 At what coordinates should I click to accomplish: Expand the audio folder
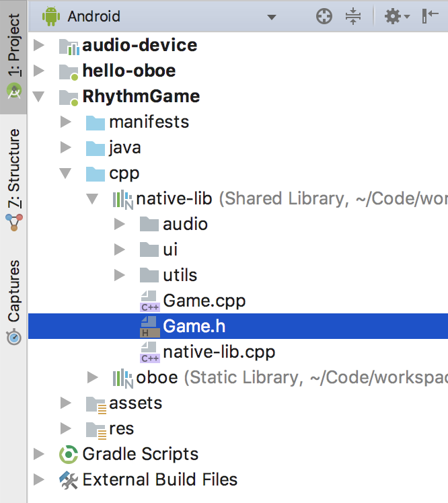(x=120, y=225)
